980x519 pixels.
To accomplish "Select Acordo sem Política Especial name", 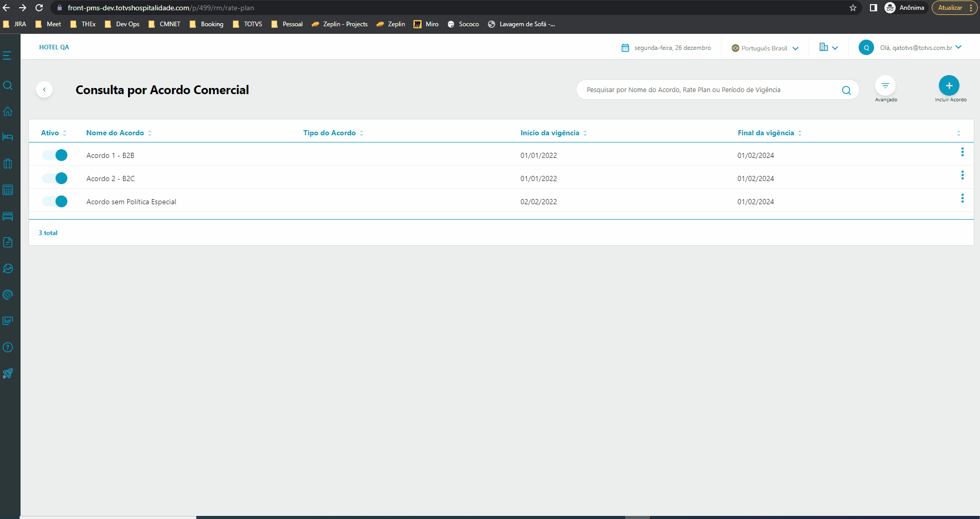I will [131, 202].
